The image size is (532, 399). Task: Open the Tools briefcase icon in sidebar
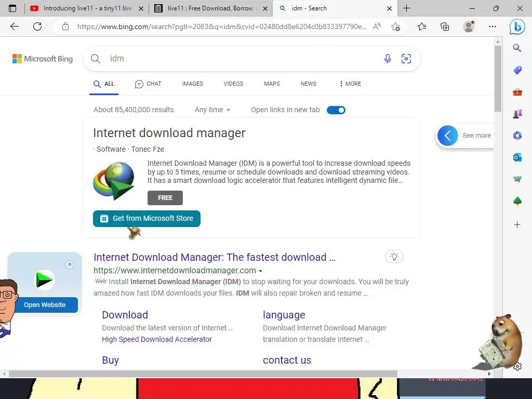517,92
